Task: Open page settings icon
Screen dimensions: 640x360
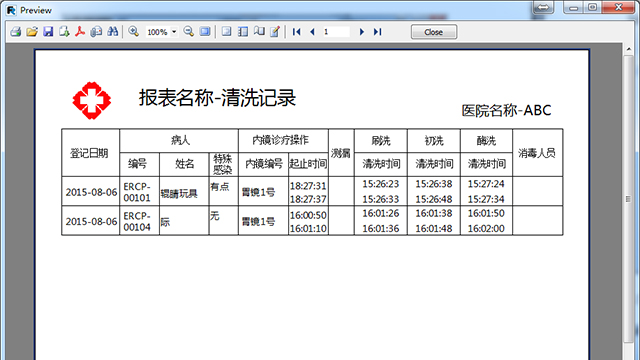Action: tap(259, 31)
